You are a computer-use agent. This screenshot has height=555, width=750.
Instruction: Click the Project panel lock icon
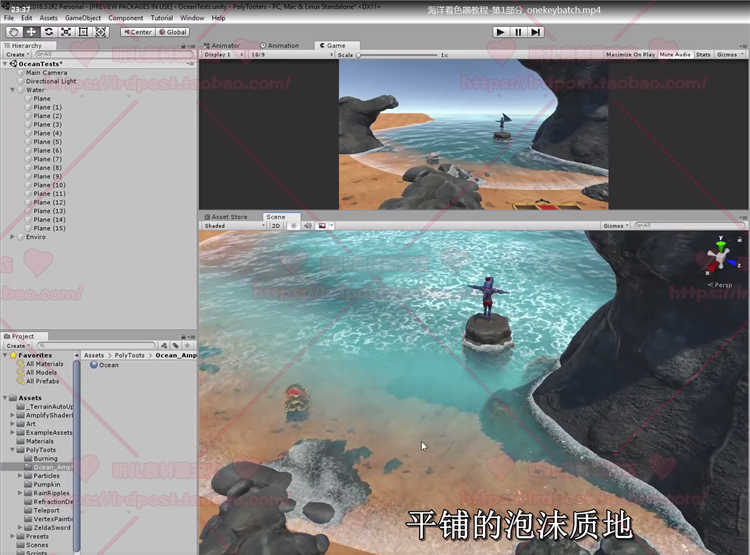coord(183,337)
